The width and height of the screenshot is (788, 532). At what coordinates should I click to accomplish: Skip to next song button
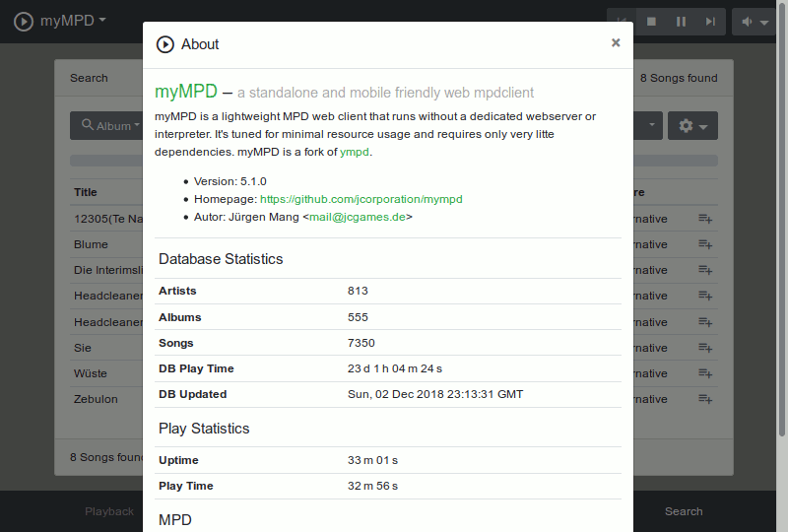710,21
